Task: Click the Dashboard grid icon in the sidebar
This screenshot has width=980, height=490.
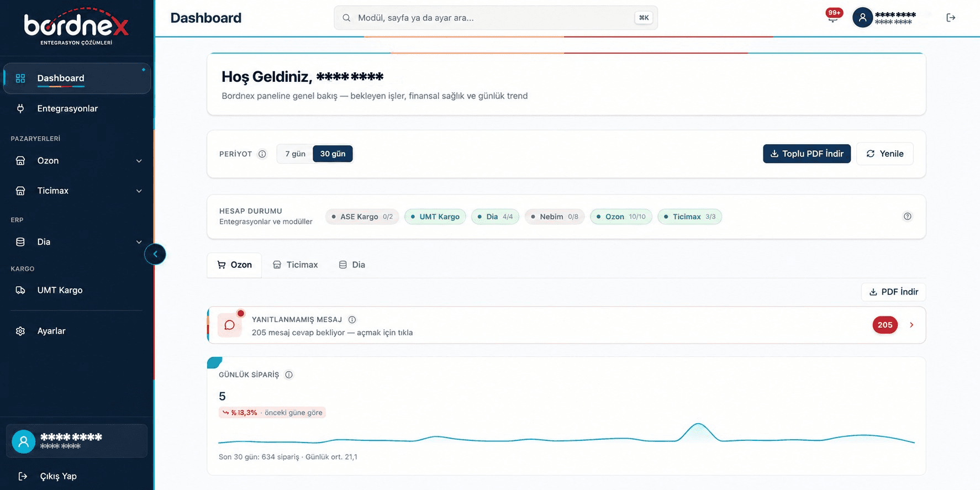Action: (x=20, y=78)
